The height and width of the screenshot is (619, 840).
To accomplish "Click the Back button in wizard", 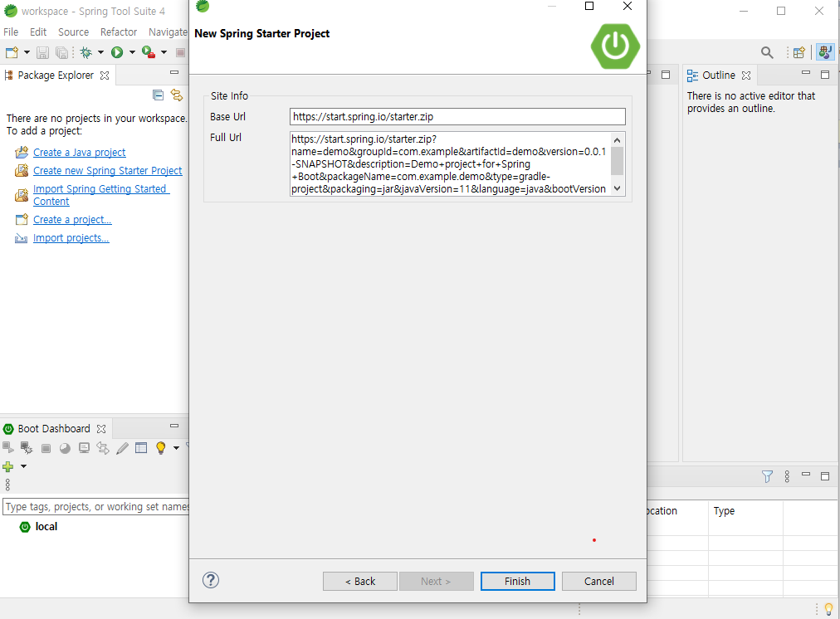I will point(360,582).
